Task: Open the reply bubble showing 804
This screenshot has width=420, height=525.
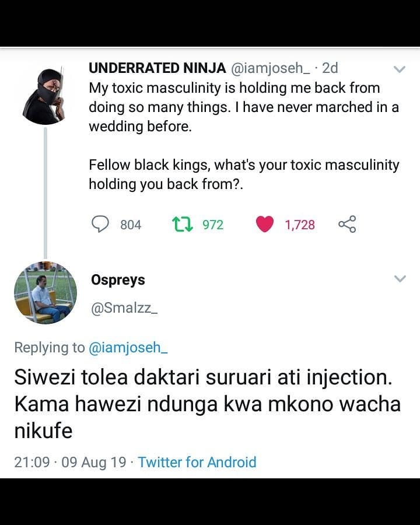Action: [x=100, y=225]
